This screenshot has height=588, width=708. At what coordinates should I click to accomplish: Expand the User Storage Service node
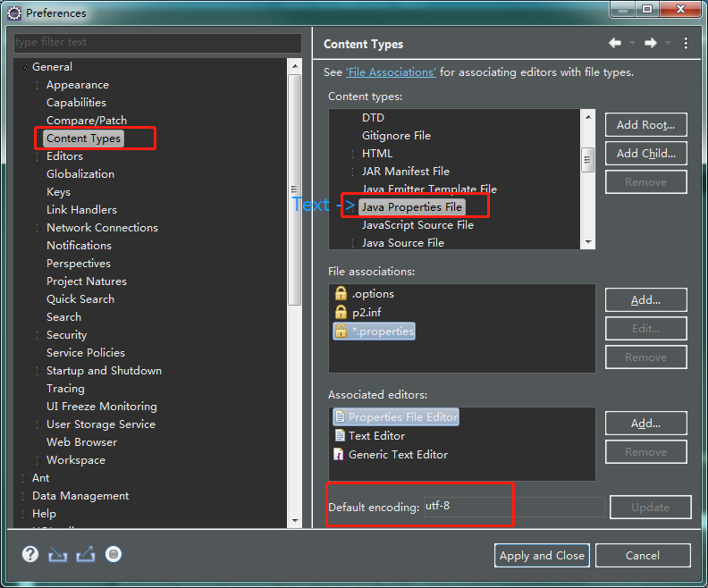[x=38, y=424]
